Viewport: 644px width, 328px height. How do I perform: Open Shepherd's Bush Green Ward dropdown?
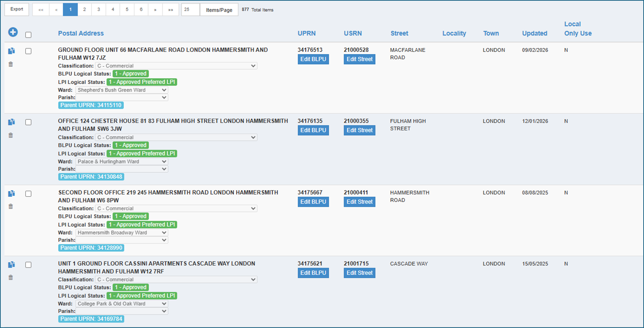pos(121,90)
